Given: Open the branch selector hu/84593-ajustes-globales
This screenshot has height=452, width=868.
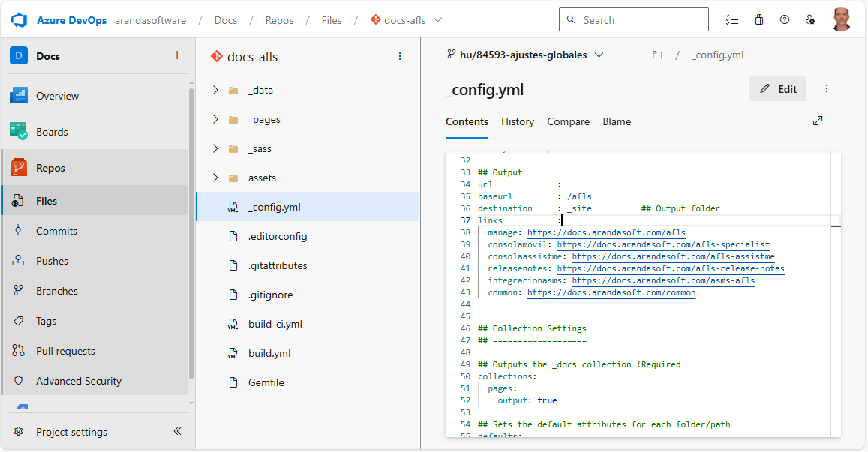Looking at the screenshot, I should tap(525, 55).
